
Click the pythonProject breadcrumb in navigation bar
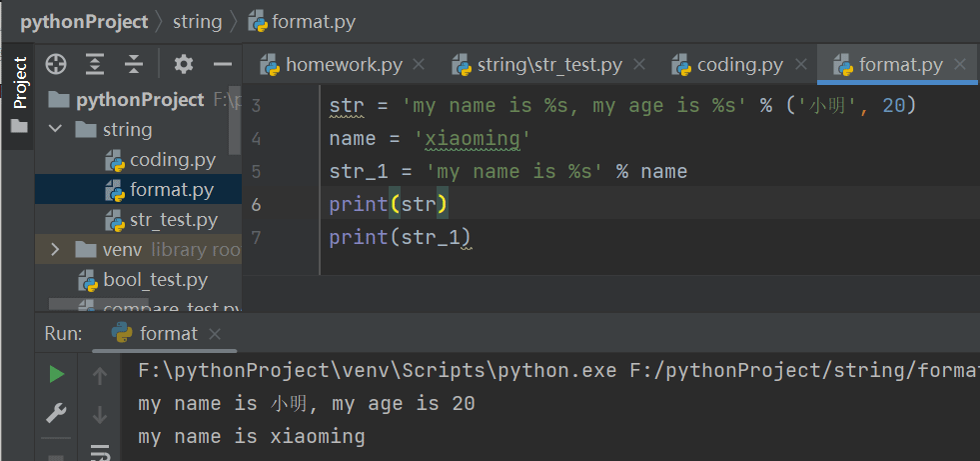(84, 21)
